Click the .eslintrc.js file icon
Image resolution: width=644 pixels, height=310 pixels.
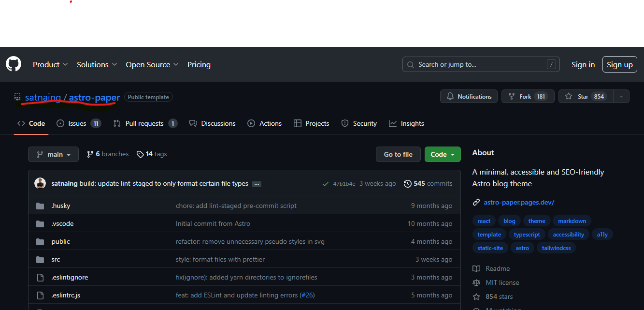[40, 295]
